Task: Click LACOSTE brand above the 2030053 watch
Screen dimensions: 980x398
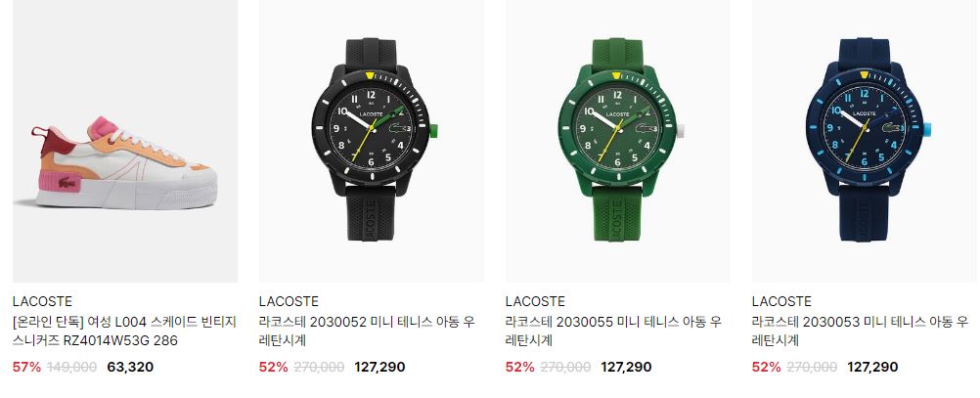Action: click(x=781, y=302)
